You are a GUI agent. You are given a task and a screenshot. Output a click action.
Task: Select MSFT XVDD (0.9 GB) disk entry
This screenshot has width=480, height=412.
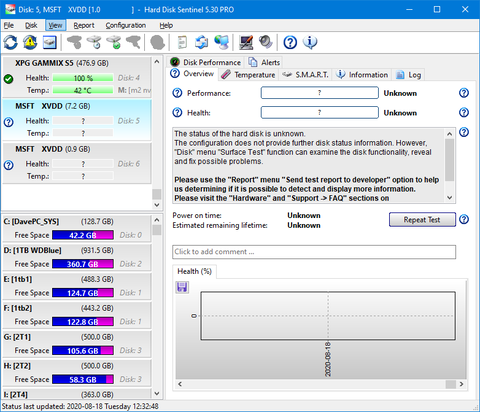[x=77, y=163]
